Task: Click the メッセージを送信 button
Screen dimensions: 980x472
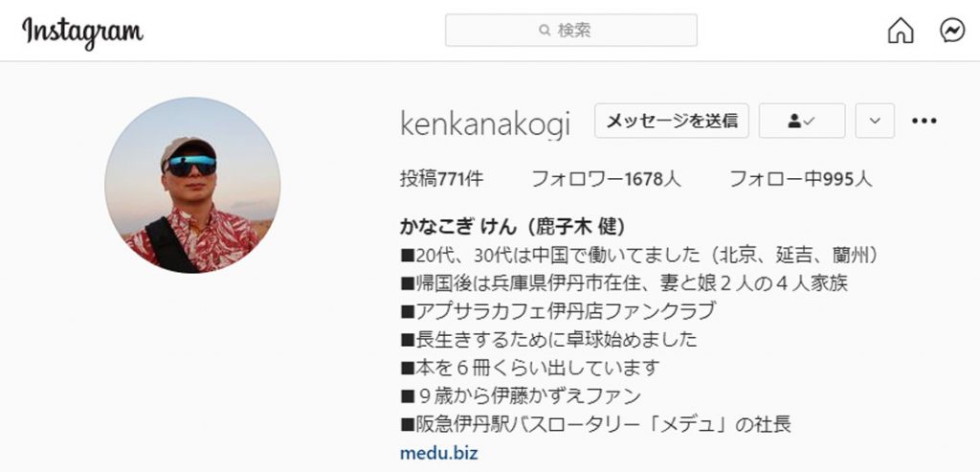Action: point(672,121)
